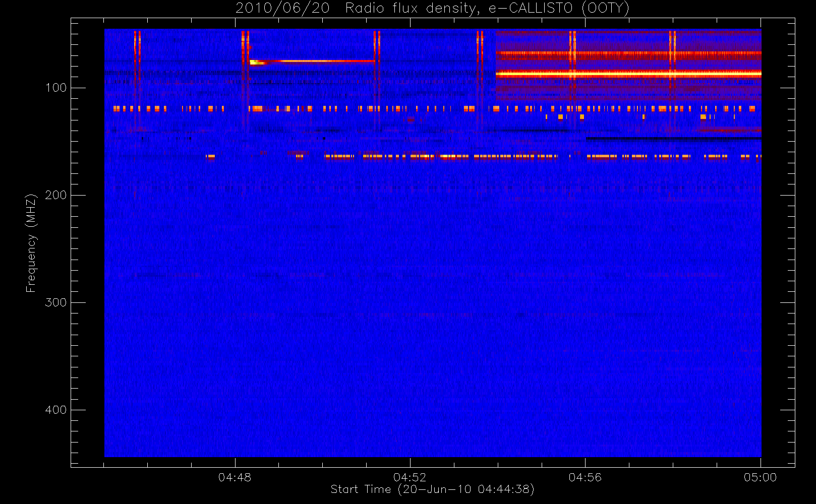Click the red horizontal streak starting after 04:48
816x504 pixels.
[312, 61]
